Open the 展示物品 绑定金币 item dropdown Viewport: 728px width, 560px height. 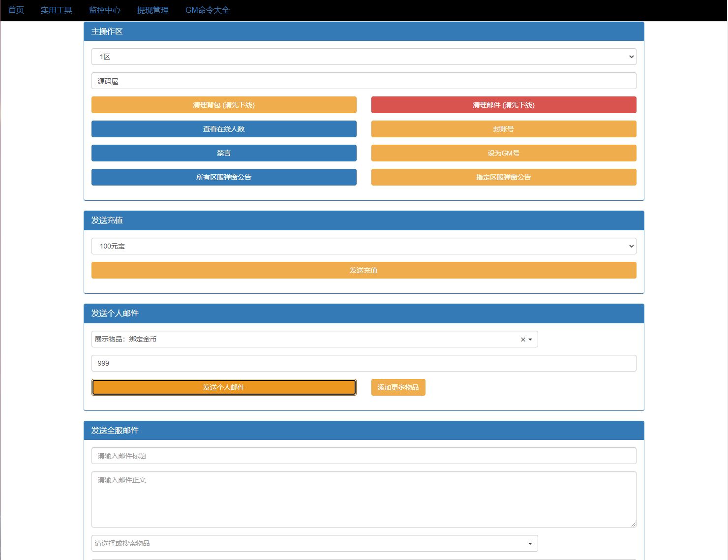tap(305, 340)
